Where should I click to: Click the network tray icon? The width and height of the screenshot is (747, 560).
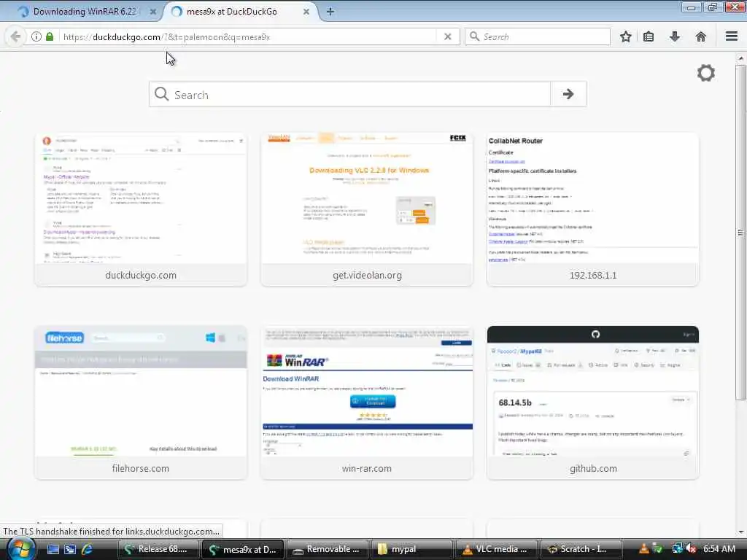[677, 549]
